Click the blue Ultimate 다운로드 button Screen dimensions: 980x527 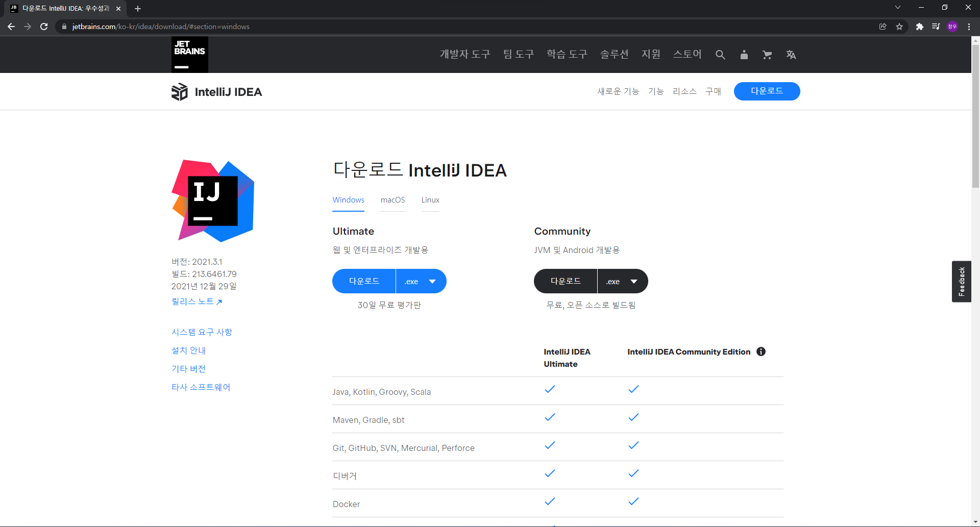pos(364,281)
